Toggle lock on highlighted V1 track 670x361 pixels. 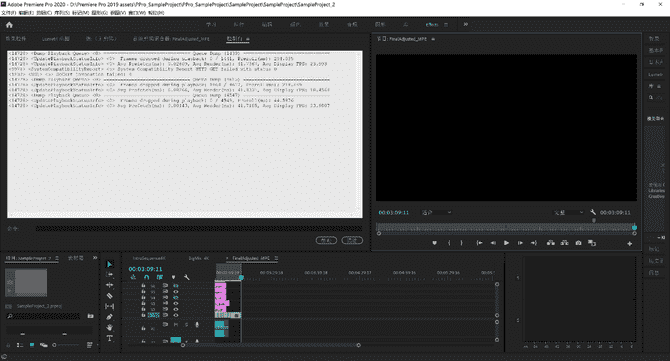[143, 315]
